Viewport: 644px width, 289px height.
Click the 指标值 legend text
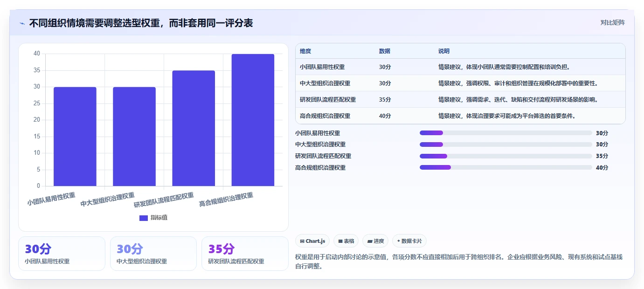click(159, 218)
